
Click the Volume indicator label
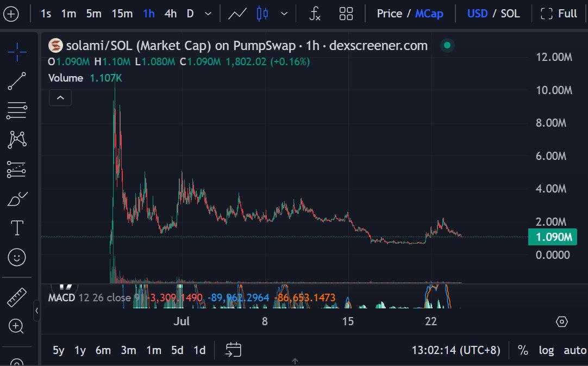click(66, 78)
